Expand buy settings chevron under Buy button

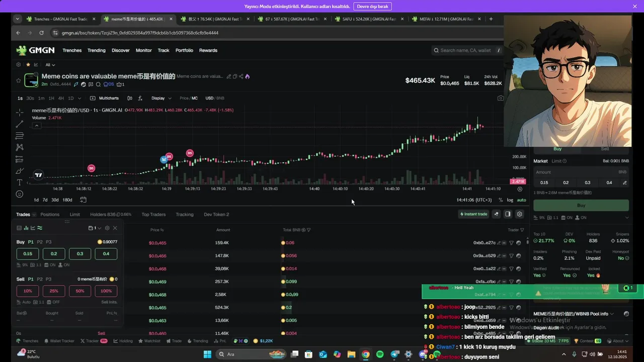pos(627,218)
